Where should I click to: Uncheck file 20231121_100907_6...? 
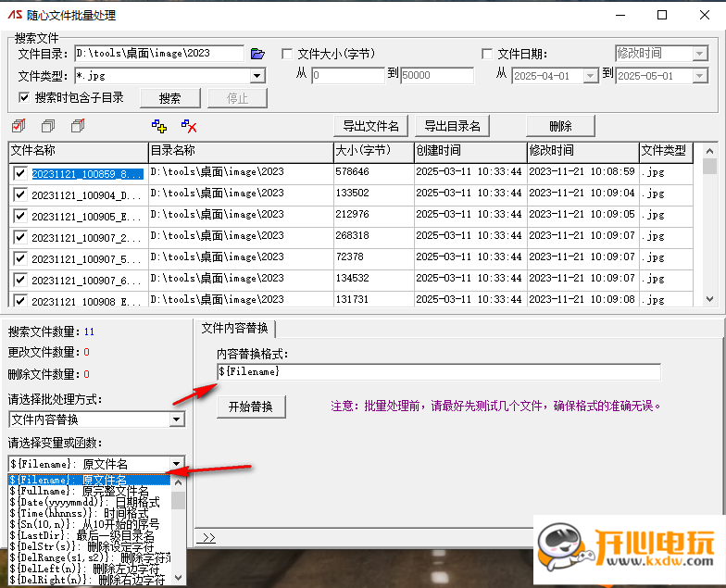pos(20,280)
